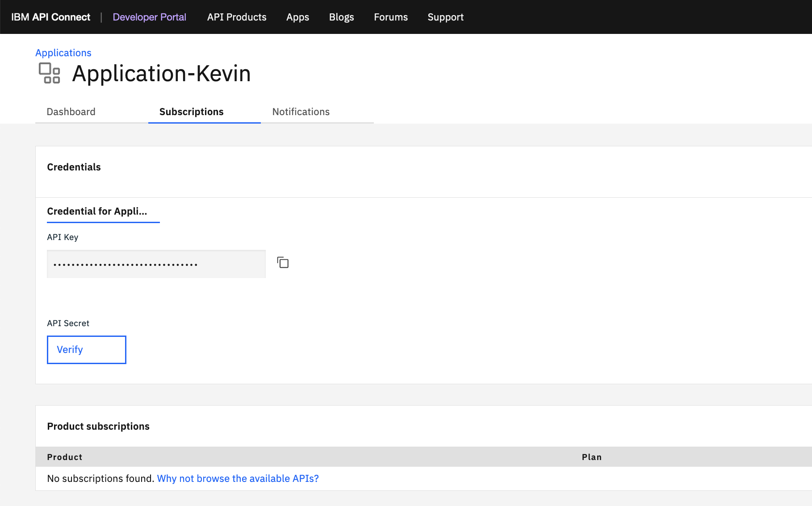Image resolution: width=812 pixels, height=506 pixels.
Task: Open the available APIs browse link
Action: click(237, 478)
